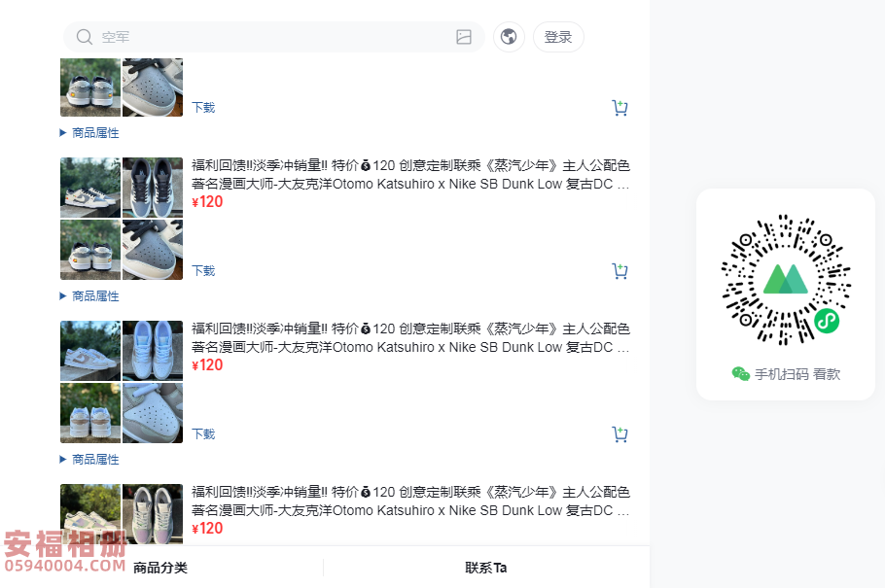Open the 商品分类 tab at the bottom
The image size is (885, 588).
pos(160,568)
